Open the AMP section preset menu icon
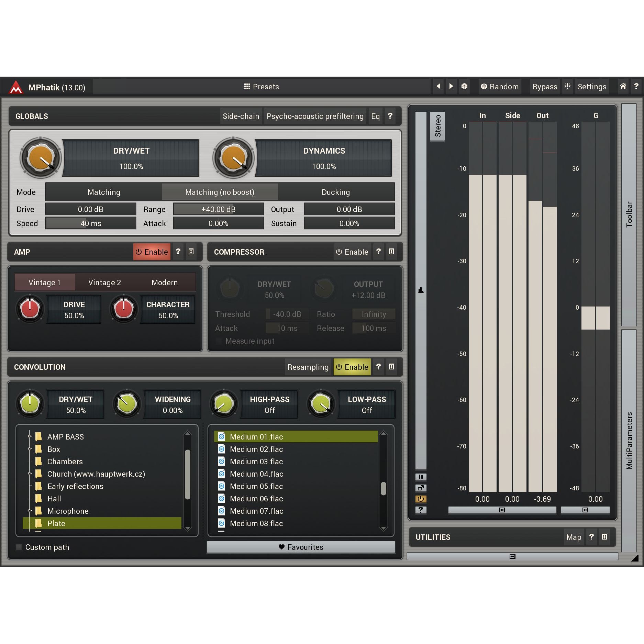The height and width of the screenshot is (644, 644). [x=191, y=252]
